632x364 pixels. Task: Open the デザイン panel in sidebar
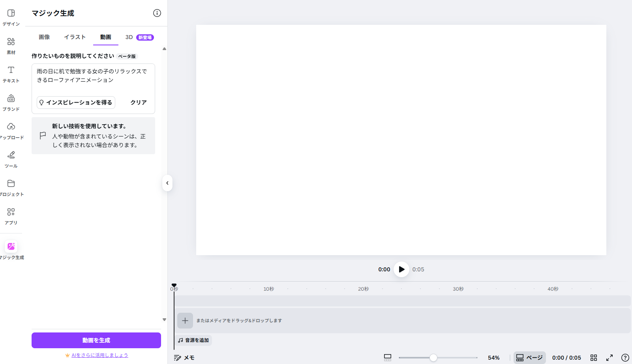pos(11,17)
